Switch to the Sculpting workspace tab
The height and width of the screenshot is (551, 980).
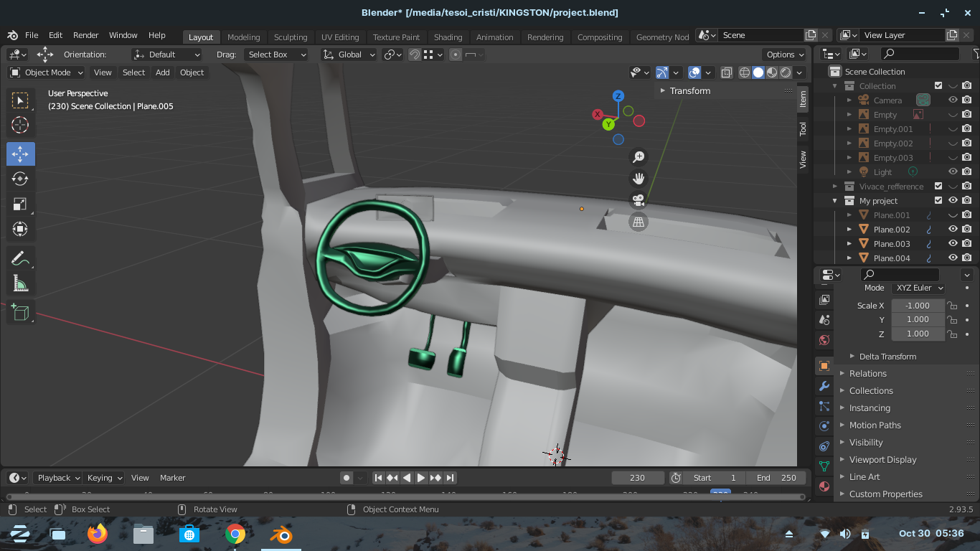click(290, 37)
